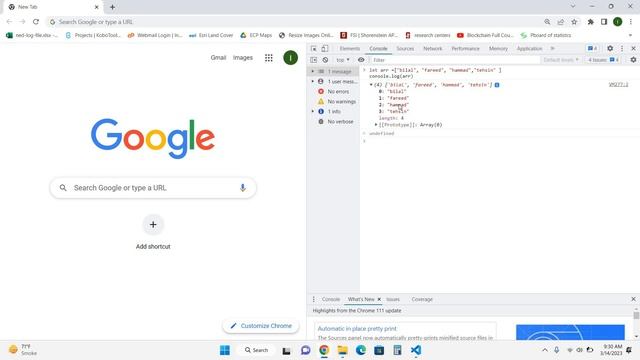640x360 pixels.
Task: Open the 'ECP Maps' bookmark
Action: (256, 35)
